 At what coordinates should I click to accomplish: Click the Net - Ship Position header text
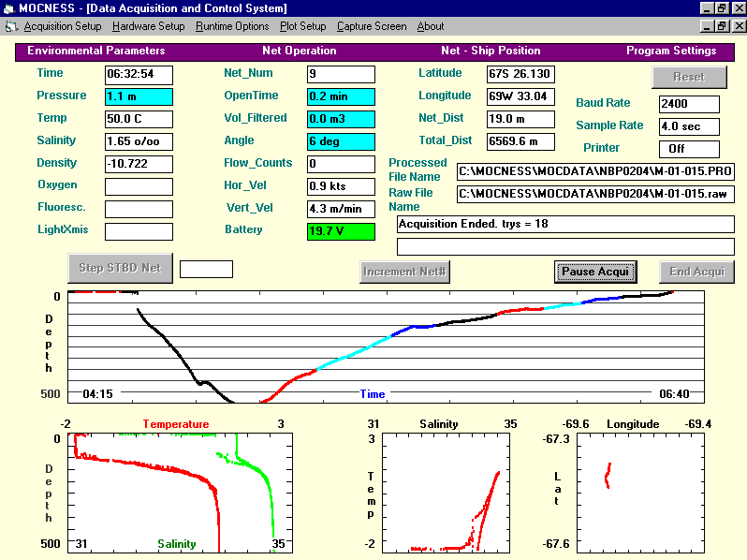point(491,51)
